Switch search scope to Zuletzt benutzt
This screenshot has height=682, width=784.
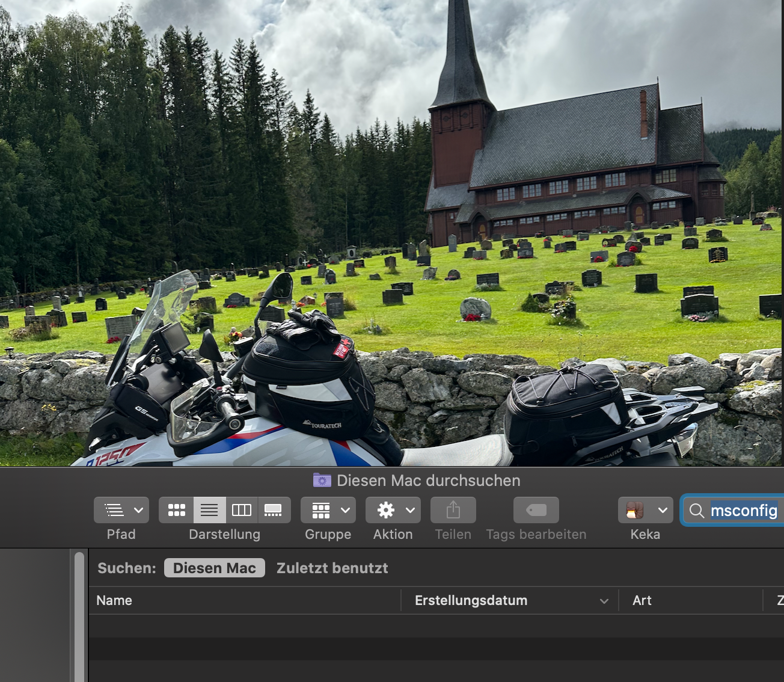[332, 568]
